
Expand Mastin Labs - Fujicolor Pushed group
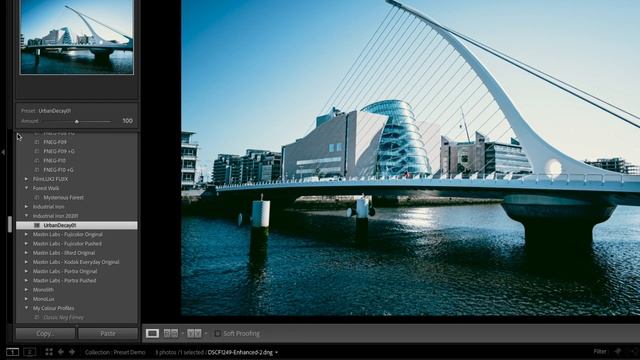click(27, 244)
